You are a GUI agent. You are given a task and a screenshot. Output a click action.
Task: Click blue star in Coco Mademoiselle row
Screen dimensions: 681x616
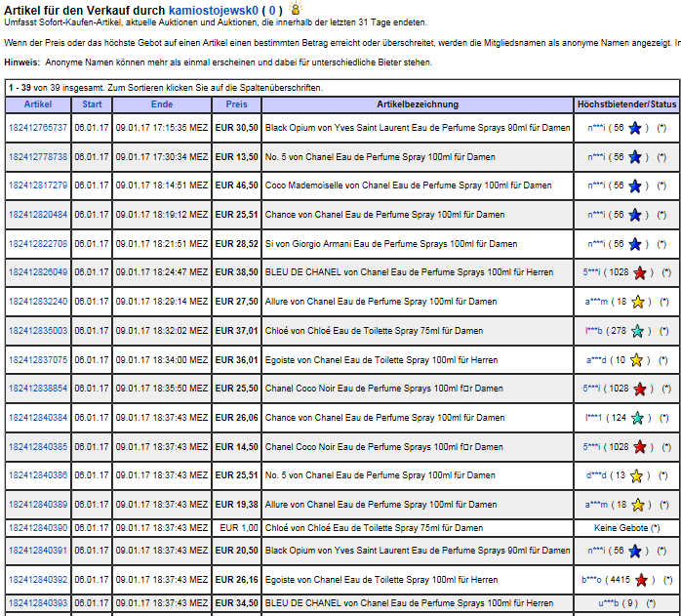[635, 185]
